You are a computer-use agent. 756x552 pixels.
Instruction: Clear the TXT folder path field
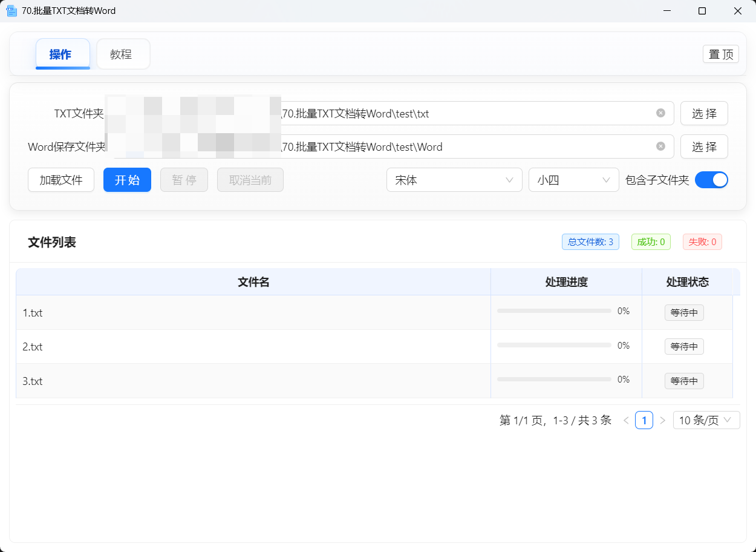pyautogui.click(x=660, y=113)
